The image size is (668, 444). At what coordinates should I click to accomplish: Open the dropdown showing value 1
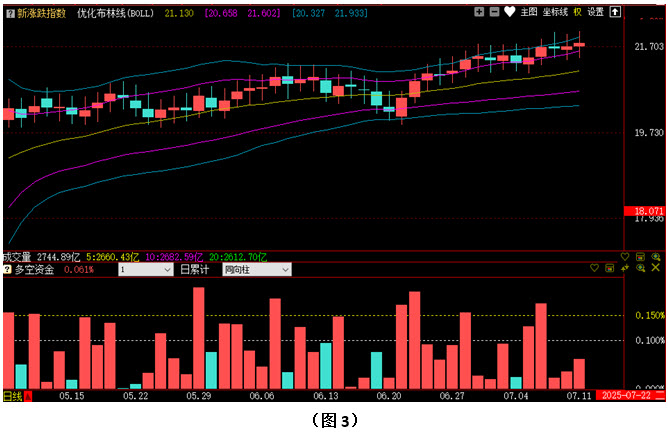pos(146,269)
